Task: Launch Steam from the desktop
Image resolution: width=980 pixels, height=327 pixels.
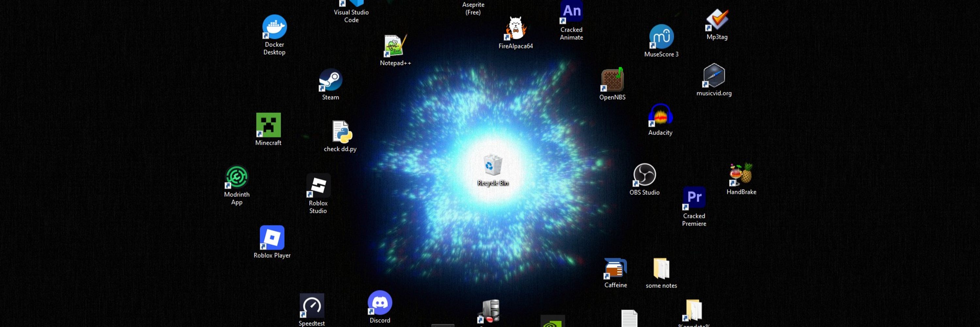Action: coord(330,80)
